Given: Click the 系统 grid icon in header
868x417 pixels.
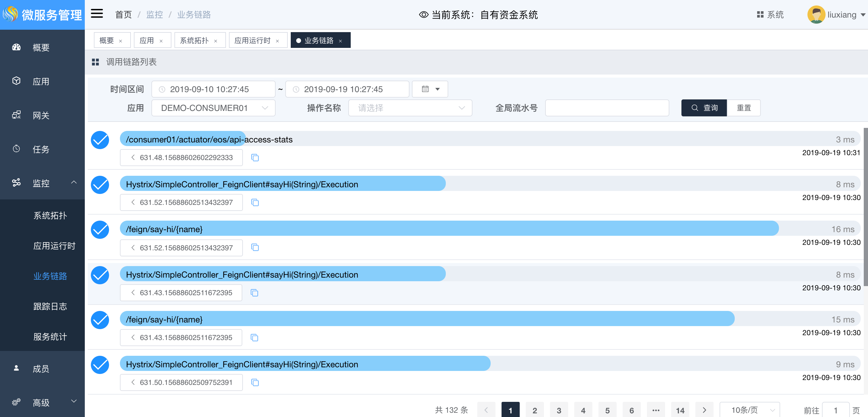Looking at the screenshot, I should pyautogui.click(x=760, y=15).
